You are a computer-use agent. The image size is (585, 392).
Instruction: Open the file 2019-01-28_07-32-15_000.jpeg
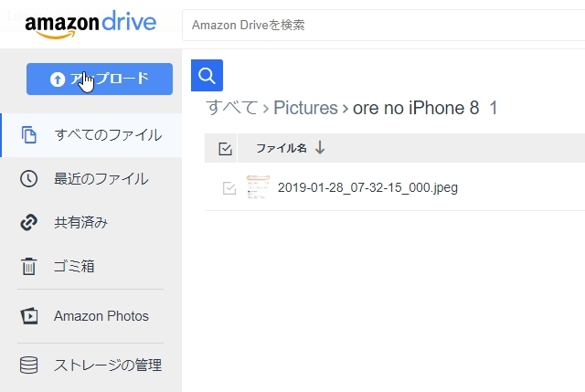pos(367,187)
